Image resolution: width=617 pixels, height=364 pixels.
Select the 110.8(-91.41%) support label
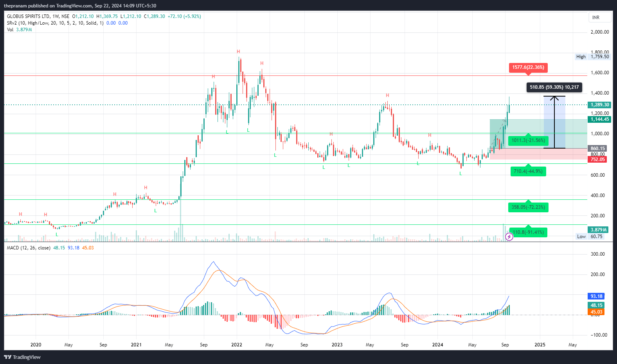[x=528, y=232]
